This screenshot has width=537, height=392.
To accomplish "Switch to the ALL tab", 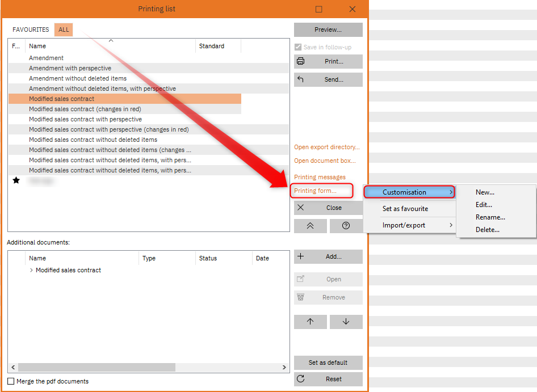I will [64, 29].
